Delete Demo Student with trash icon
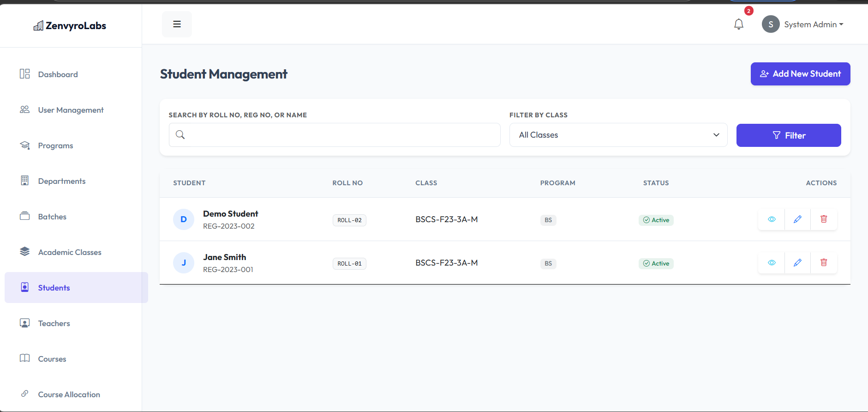 824,219
